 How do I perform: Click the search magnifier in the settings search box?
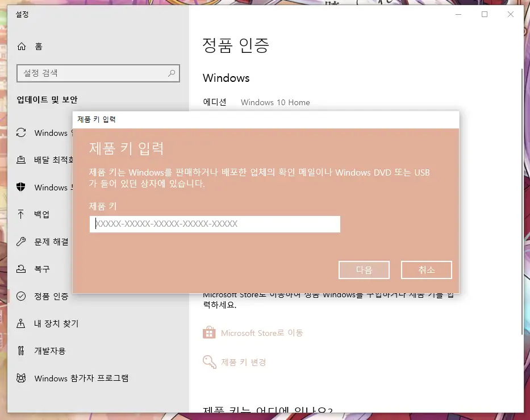click(172, 73)
